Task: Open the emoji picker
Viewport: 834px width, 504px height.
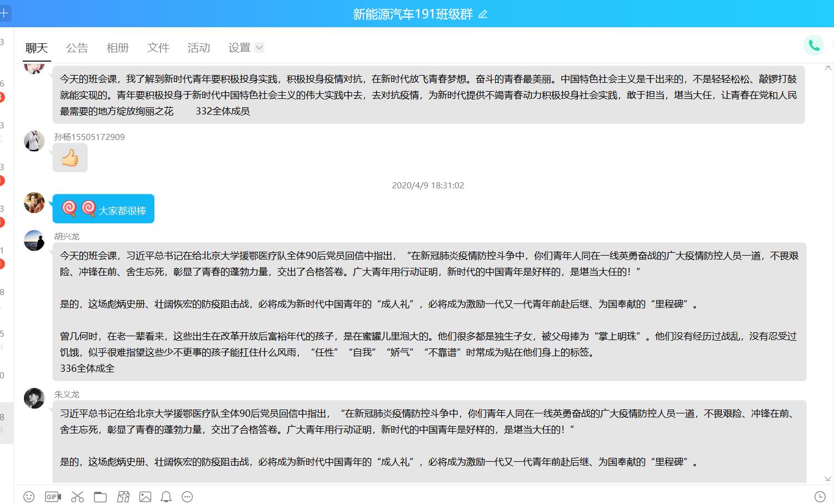Action: coord(29,497)
